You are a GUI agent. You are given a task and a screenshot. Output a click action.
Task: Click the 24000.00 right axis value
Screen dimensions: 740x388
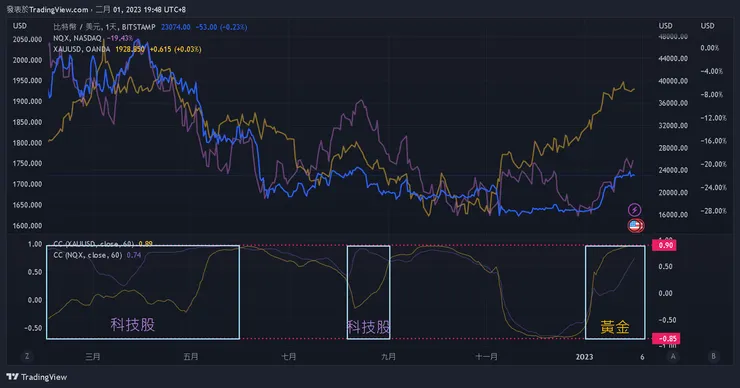click(673, 170)
